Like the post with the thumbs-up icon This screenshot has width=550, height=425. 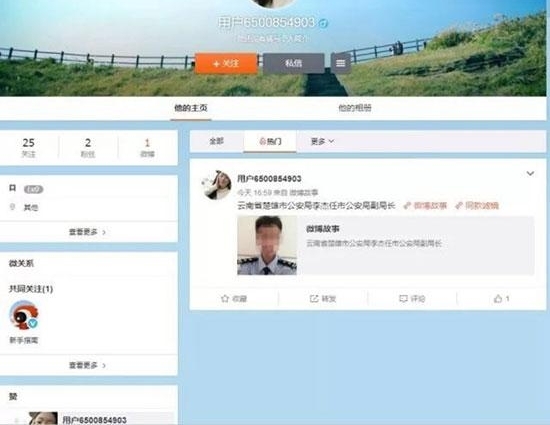coord(498,299)
